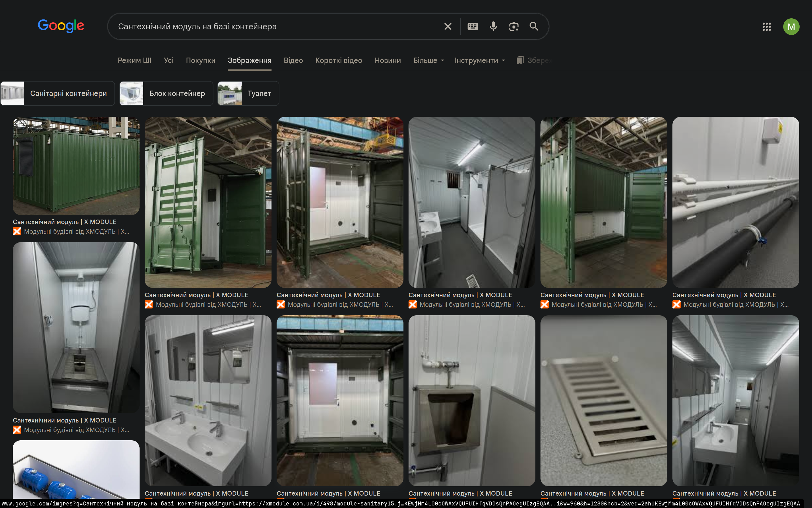Click the Google logo
This screenshot has height=508, width=812.
(61, 26)
